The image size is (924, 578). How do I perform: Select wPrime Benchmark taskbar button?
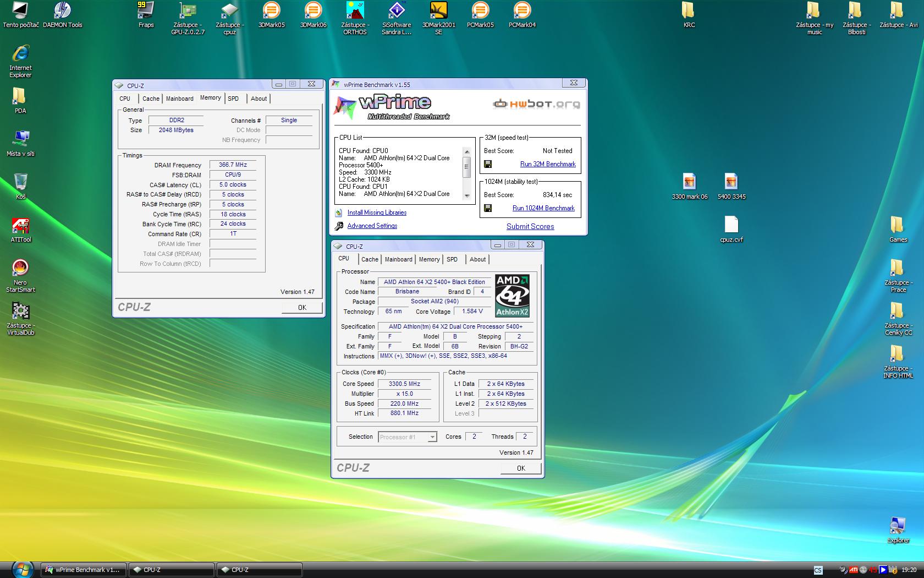point(84,570)
